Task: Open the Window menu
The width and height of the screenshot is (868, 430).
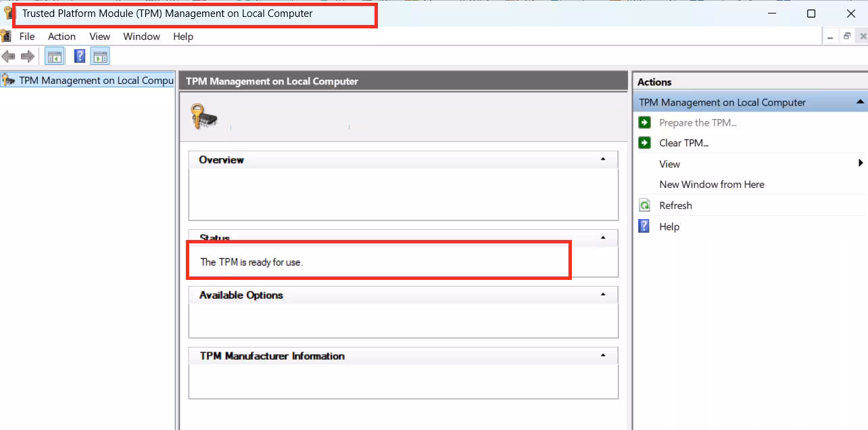Action: click(x=141, y=37)
